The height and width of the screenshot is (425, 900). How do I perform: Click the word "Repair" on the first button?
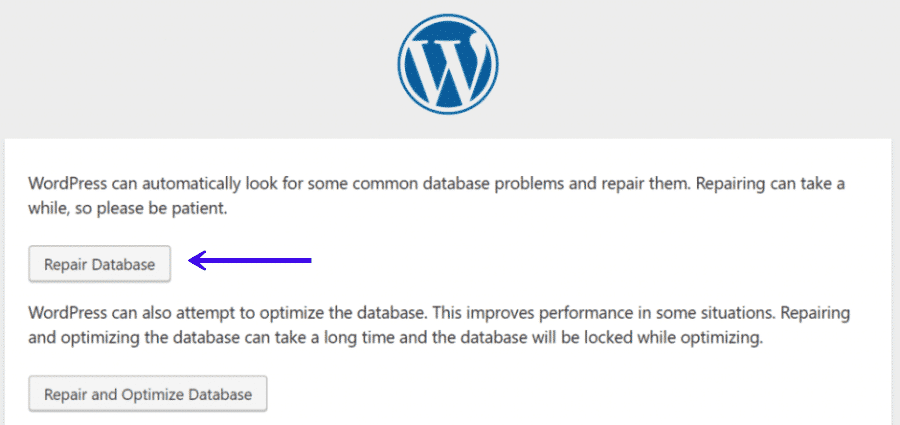pyautogui.click(x=66, y=265)
